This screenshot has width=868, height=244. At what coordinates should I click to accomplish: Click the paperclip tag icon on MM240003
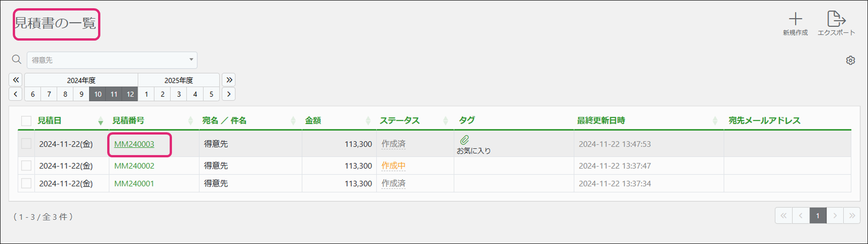tap(464, 140)
